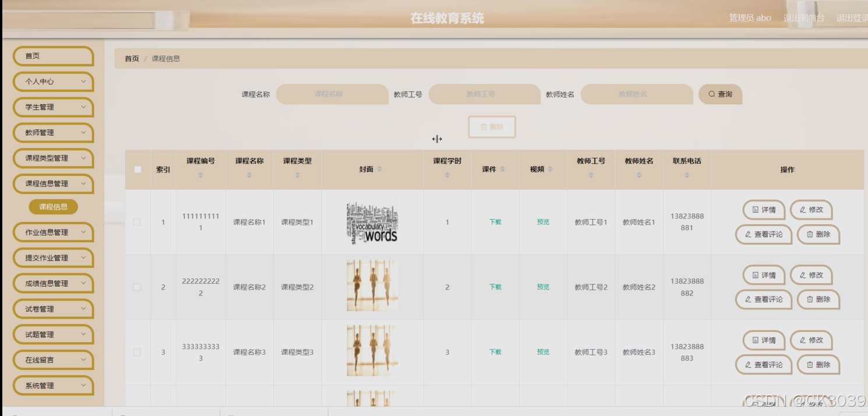Image resolution: width=868 pixels, height=416 pixels.
Task: Download 课件 for 课程名称2
Action: (495, 287)
